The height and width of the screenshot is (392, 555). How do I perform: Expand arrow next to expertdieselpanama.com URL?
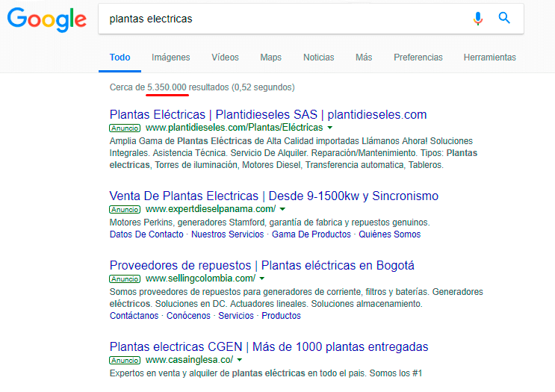pos(282,209)
